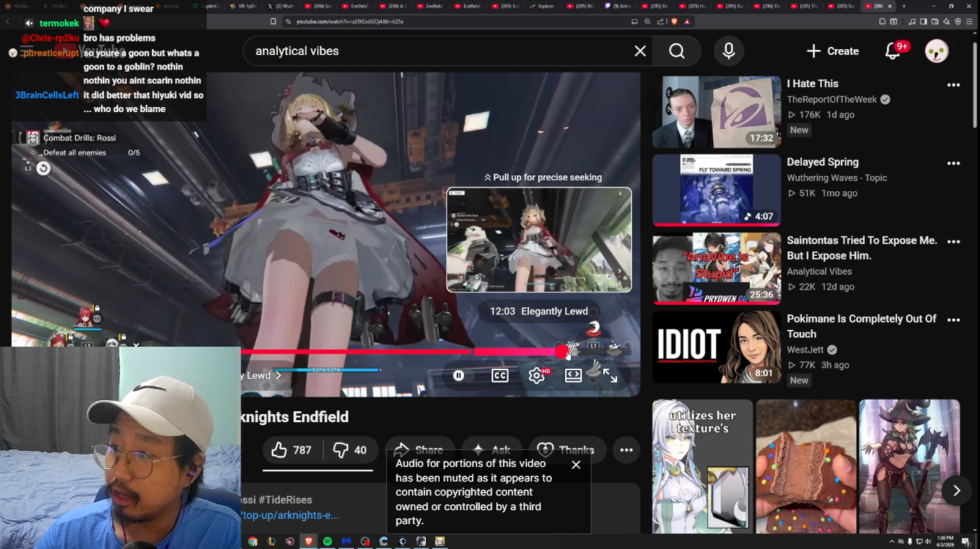Screen dimensions: 980x549
Task: Switch to the Explore browser tab
Action: click(x=542, y=6)
